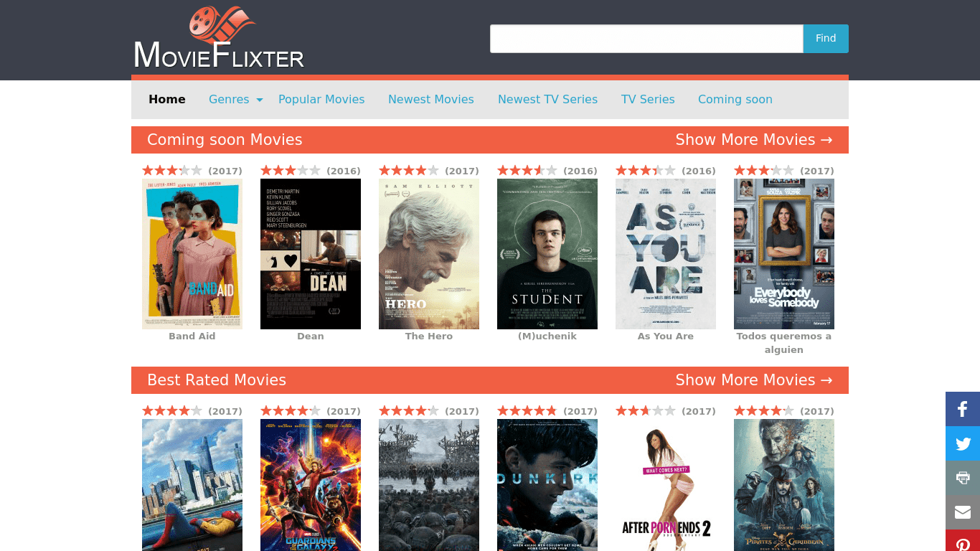Screen dimensions: 980x551
Task: Click the (M)uchenik title link
Action: coord(547,336)
